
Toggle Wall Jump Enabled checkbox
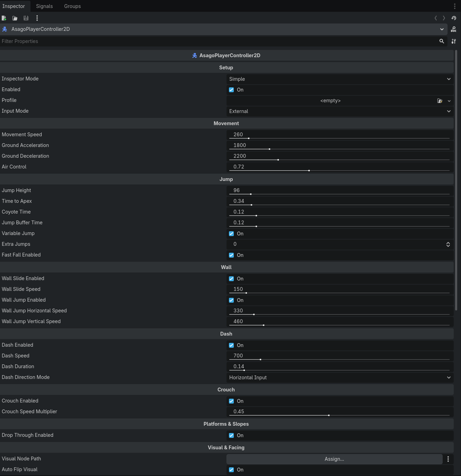point(231,300)
